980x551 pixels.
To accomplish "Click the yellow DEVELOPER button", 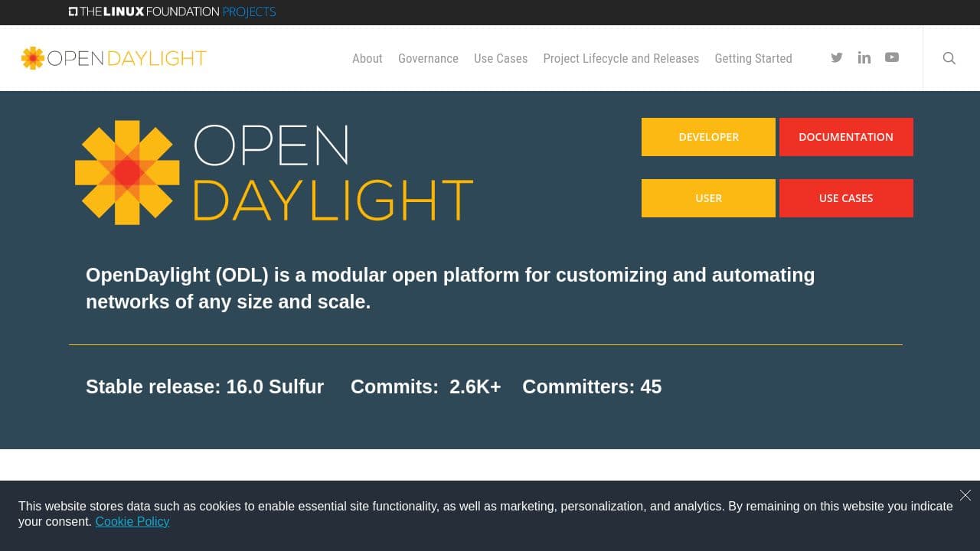I will pos(708,137).
